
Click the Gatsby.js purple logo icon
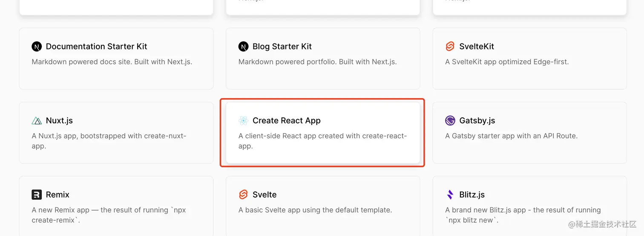click(450, 121)
